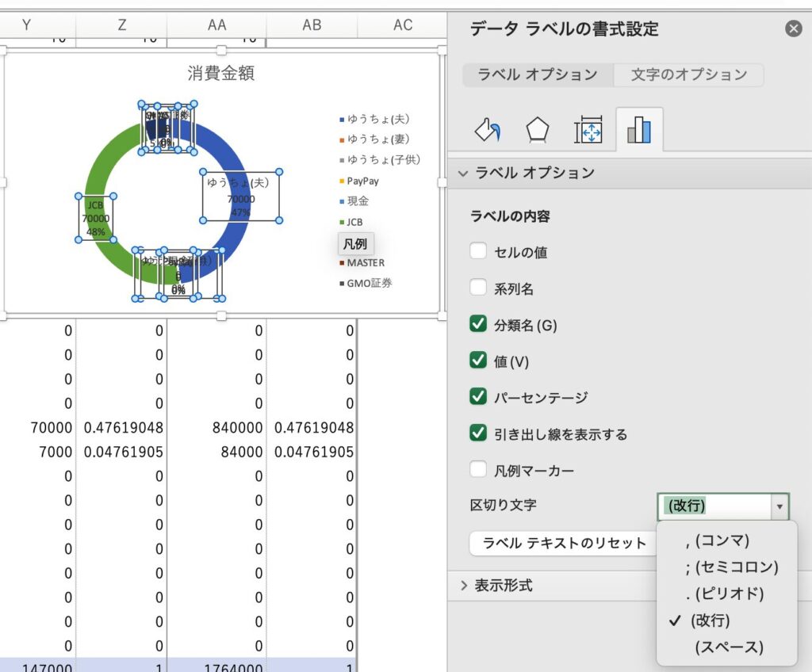
Task: Choose , (コンマ) from separator list
Action: (717, 540)
